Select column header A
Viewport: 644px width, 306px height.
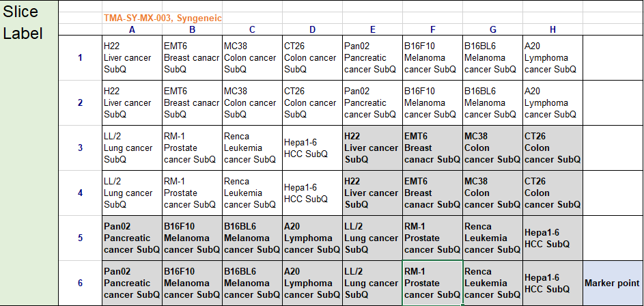pyautogui.click(x=132, y=29)
